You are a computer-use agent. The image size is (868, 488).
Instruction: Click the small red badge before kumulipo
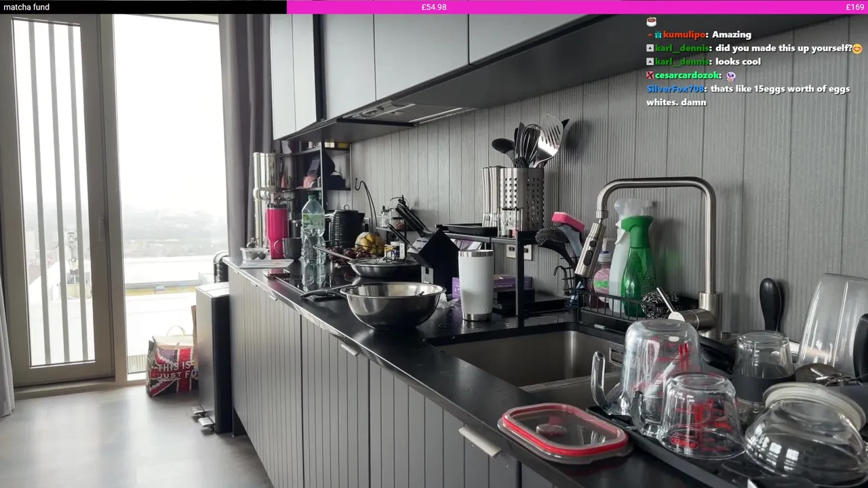point(650,35)
